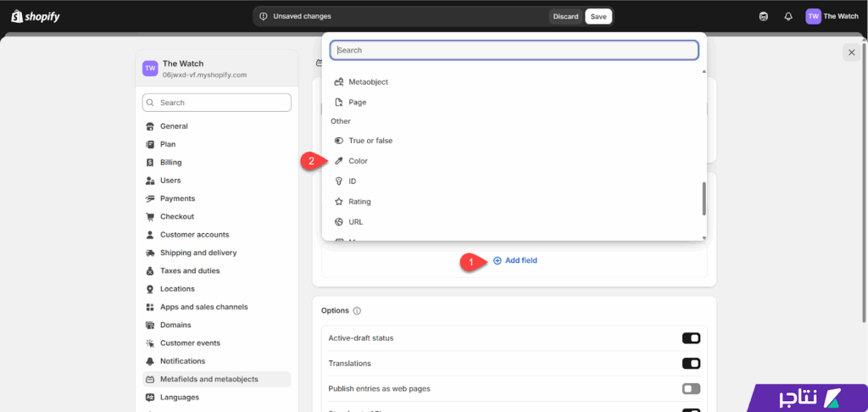This screenshot has width=868, height=412.
Task: Click the General settings store icon
Action: [x=150, y=126]
